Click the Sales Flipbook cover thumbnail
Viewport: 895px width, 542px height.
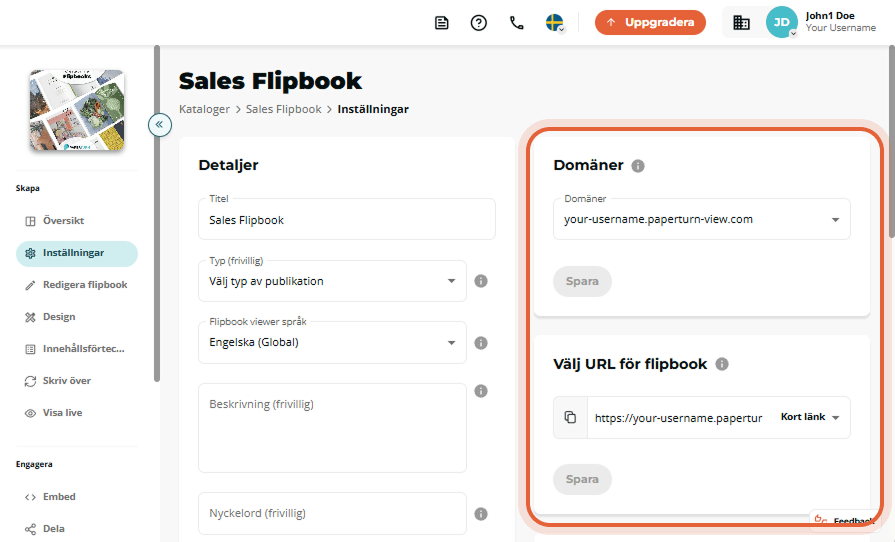click(x=77, y=110)
